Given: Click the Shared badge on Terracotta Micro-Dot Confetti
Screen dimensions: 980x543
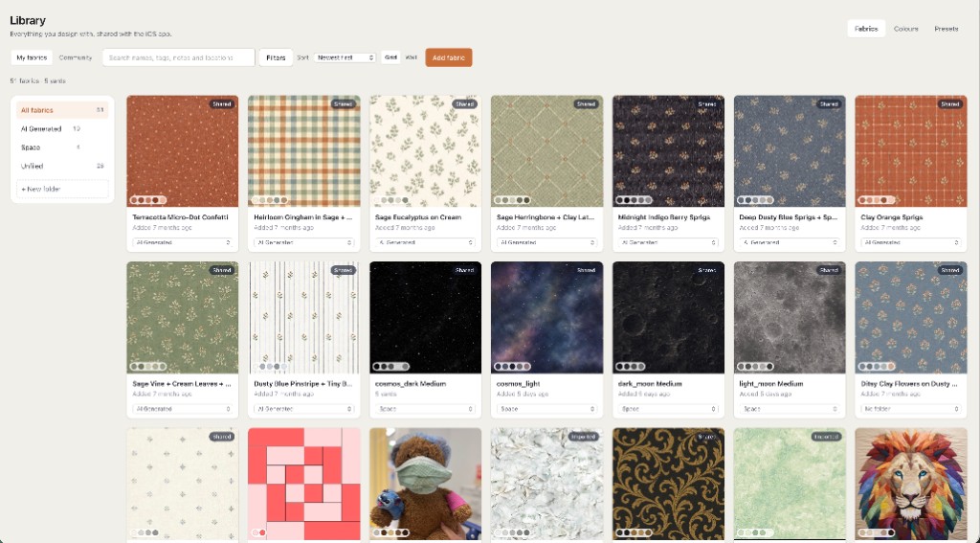Looking at the screenshot, I should [x=222, y=103].
